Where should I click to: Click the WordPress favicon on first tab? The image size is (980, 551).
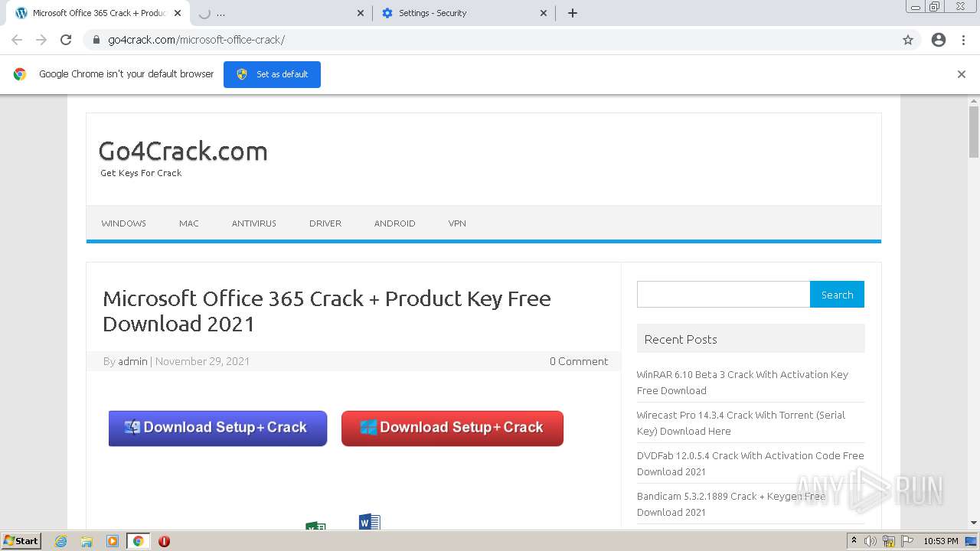point(21,13)
